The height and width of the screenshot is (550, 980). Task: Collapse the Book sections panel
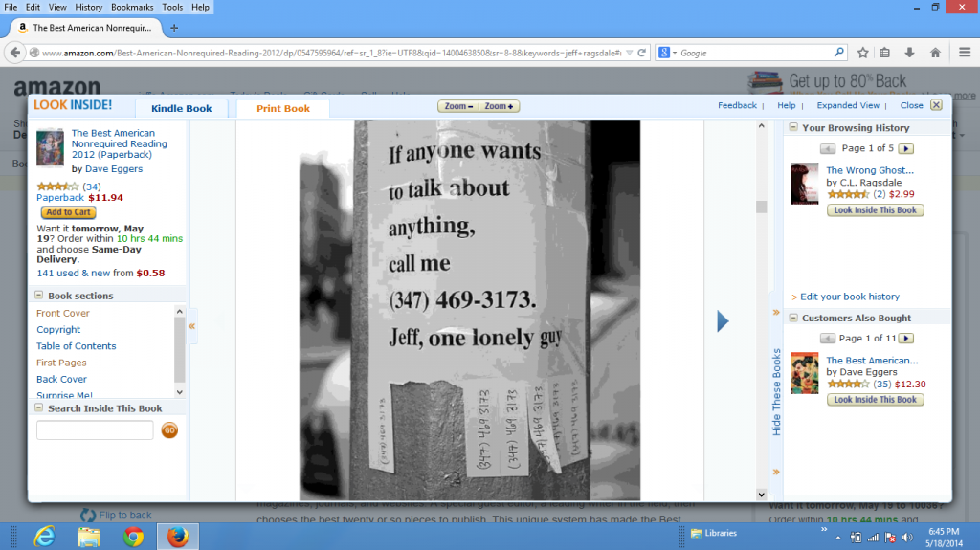(x=39, y=296)
